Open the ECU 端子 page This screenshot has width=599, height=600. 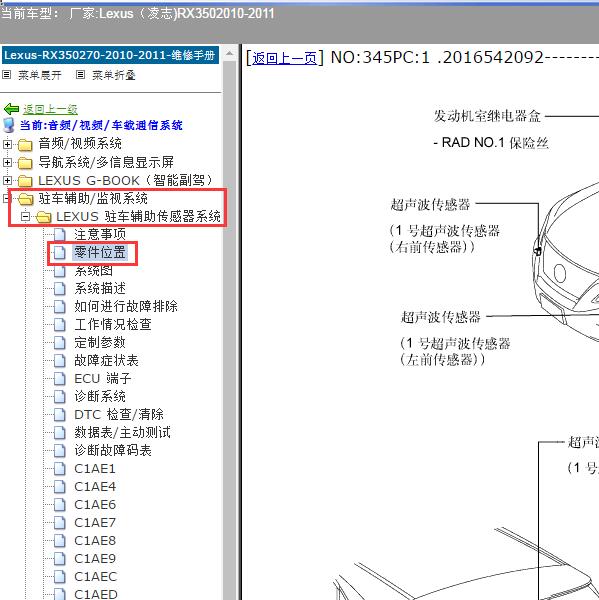tap(103, 378)
